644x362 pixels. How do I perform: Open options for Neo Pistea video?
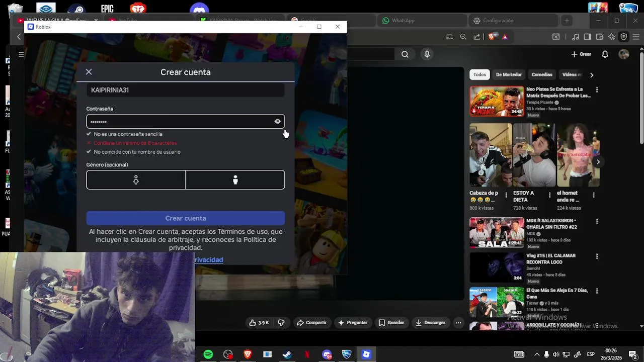(x=597, y=89)
